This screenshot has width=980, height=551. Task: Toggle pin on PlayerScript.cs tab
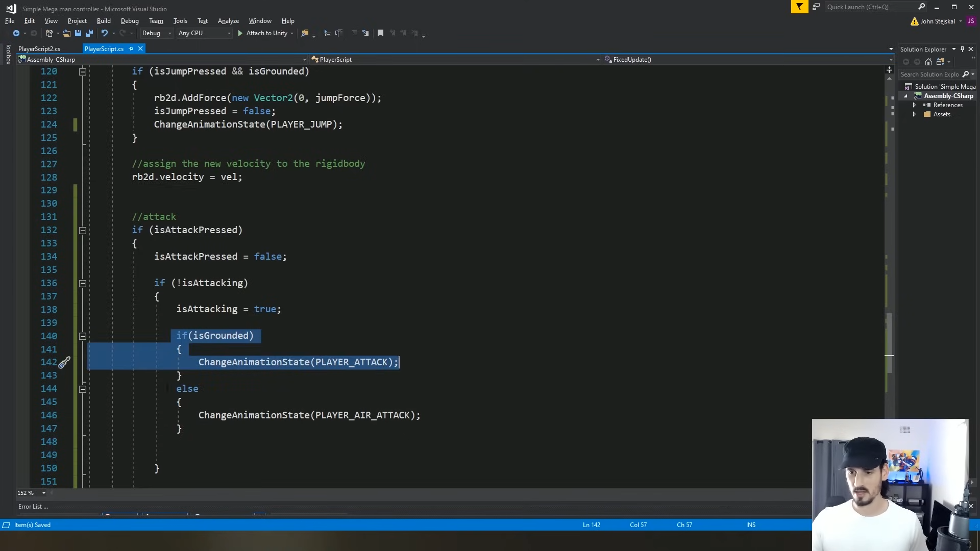[131, 49]
